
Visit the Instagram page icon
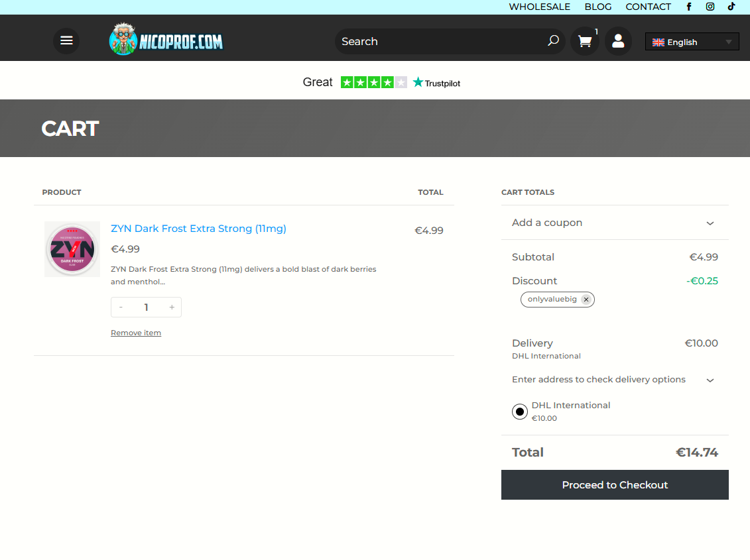click(710, 7)
